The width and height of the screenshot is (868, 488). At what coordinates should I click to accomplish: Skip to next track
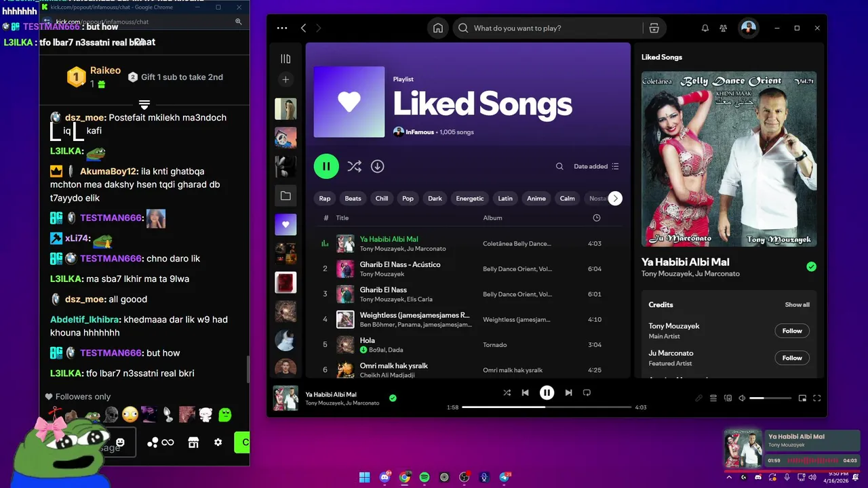(x=568, y=392)
